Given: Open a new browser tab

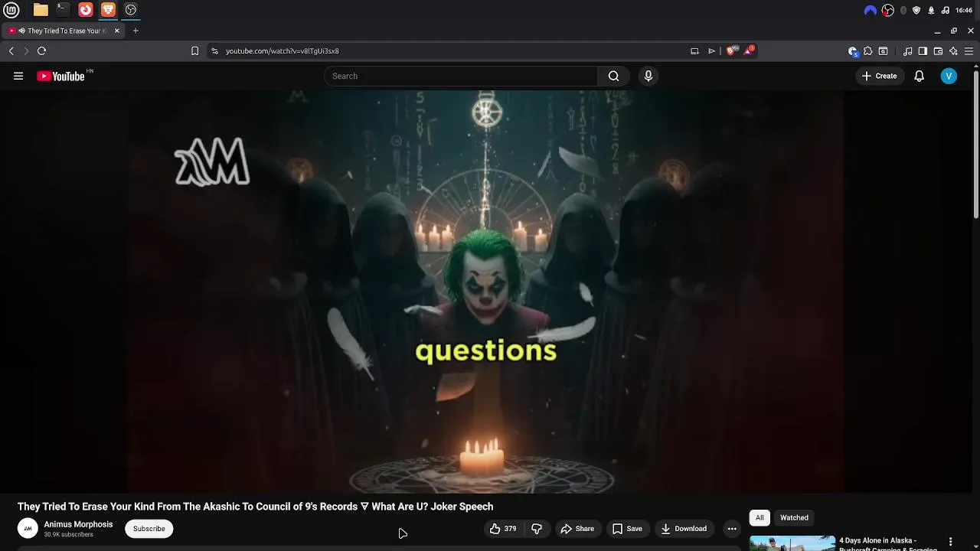Looking at the screenshot, I should click(x=136, y=31).
